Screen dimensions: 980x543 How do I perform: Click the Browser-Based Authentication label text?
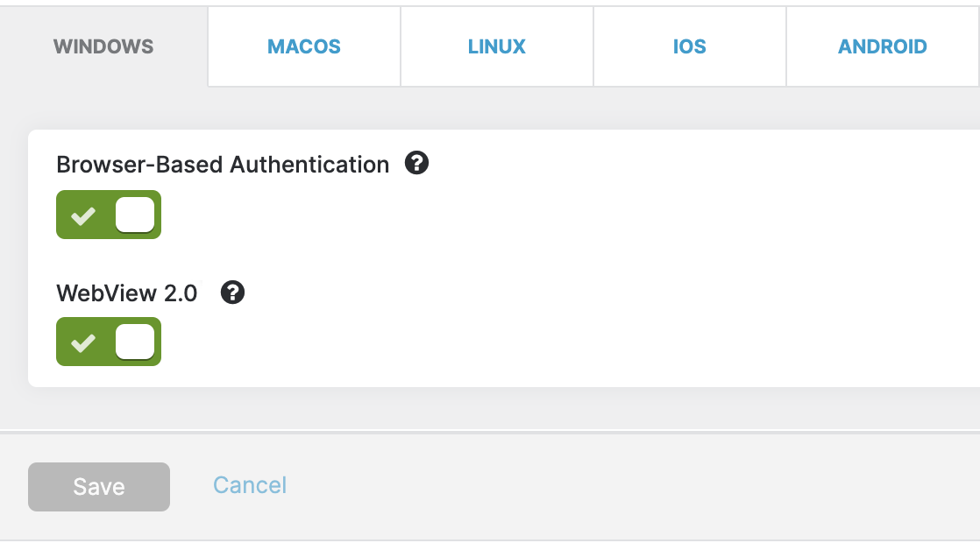point(223,165)
